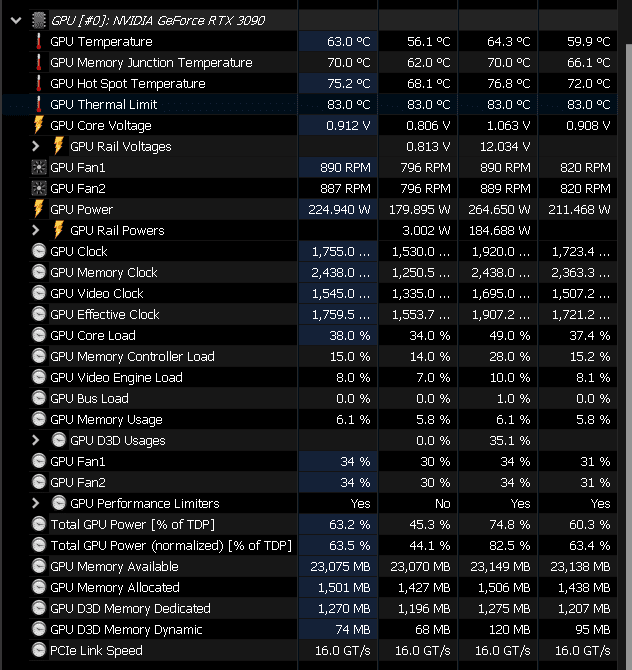
Task: Select the GPU Temperature sensor label
Action: tap(101, 41)
